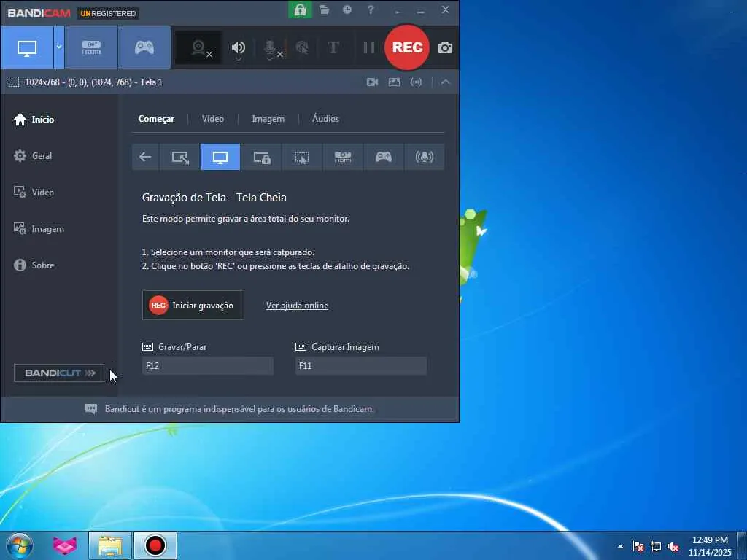The image size is (747, 560).
Task: Collapse the panel with the up chevron
Action: tap(446, 82)
